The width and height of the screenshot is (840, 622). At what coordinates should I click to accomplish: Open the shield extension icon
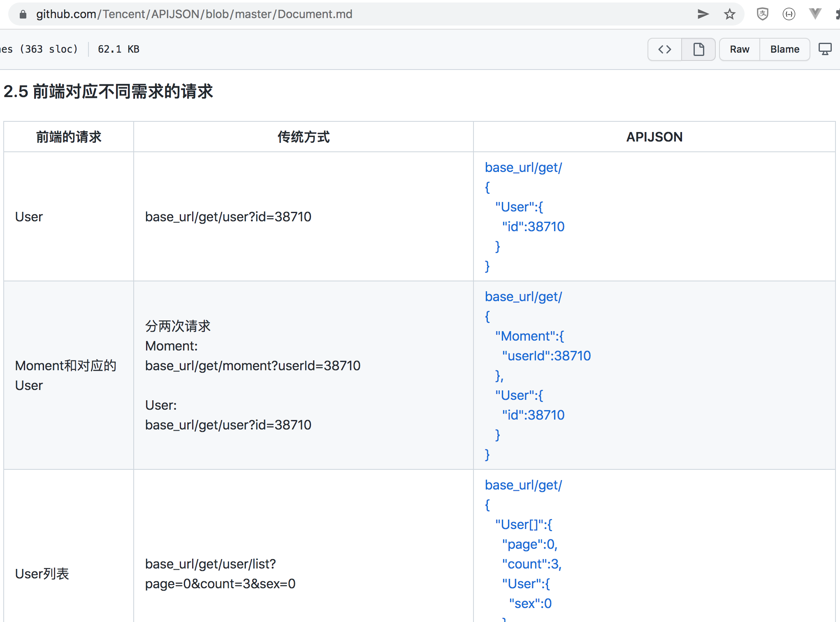pos(762,14)
